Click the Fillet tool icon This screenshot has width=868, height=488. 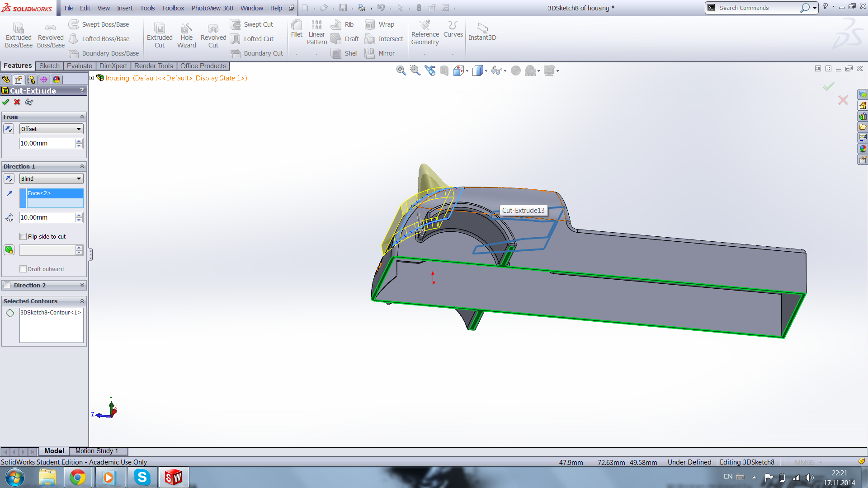coord(297,26)
